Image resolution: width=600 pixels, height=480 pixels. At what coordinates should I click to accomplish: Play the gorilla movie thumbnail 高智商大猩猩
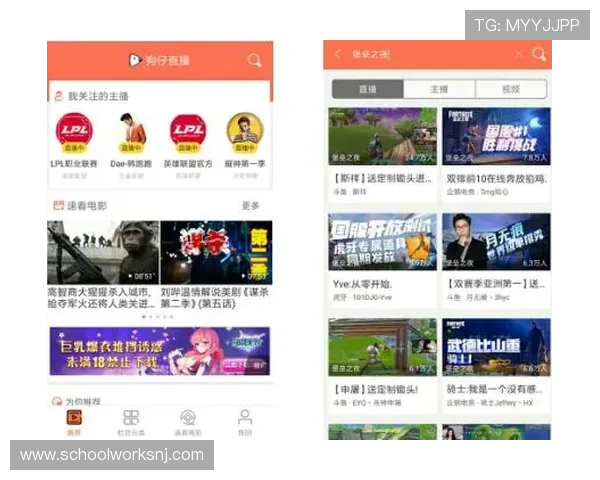pyautogui.click(x=103, y=252)
